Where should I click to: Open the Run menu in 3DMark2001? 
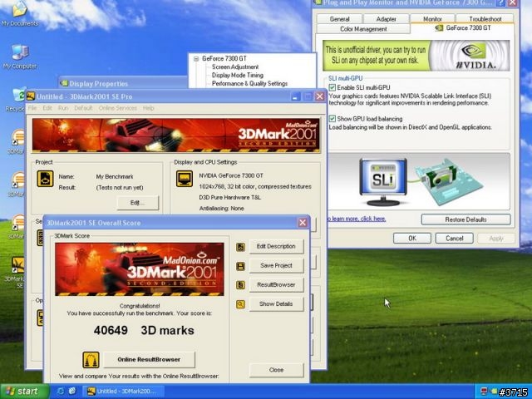tap(63, 108)
